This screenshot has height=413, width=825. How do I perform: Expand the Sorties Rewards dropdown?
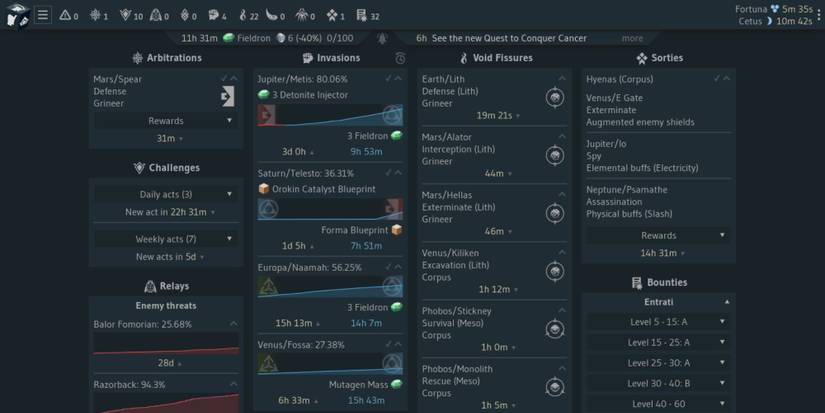pyautogui.click(x=658, y=235)
